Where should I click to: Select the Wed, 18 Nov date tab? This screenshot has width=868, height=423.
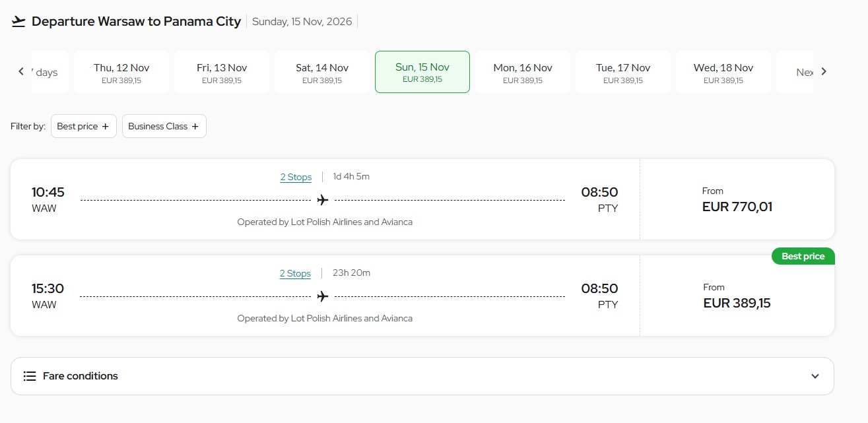pos(723,72)
